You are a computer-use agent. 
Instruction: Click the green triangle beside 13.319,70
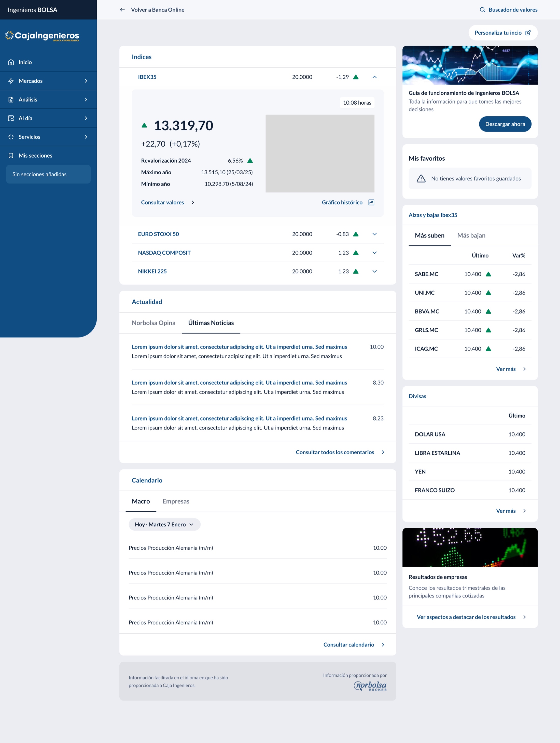[x=144, y=125]
